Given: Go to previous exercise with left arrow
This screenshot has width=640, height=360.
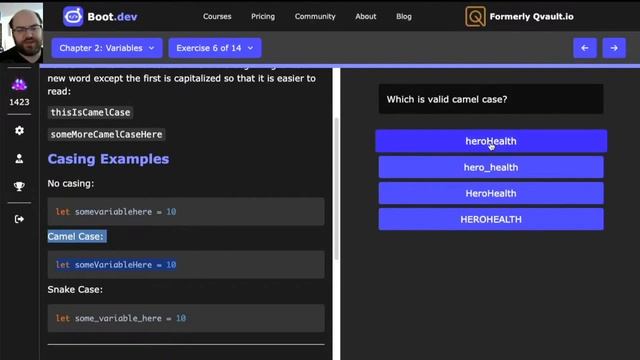Looking at the screenshot, I should pyautogui.click(x=585, y=48).
